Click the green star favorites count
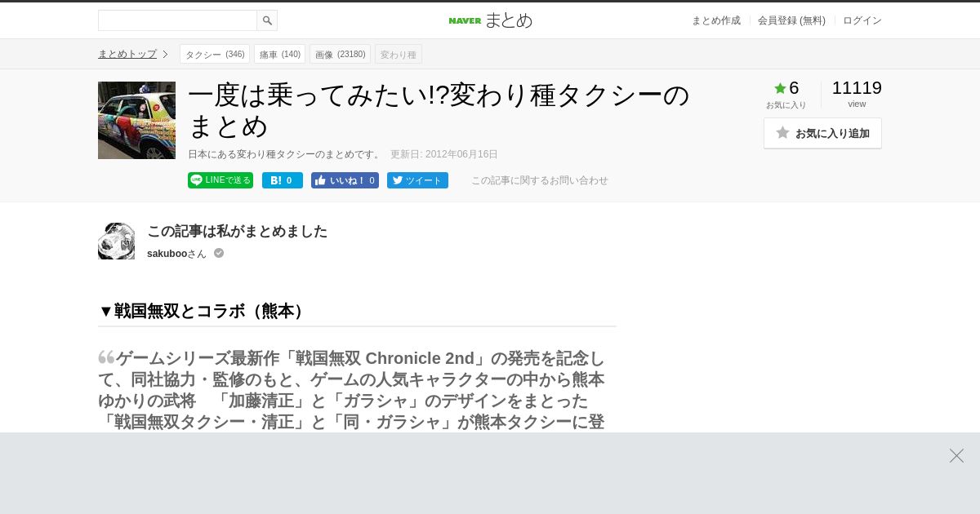The image size is (980, 514). tap(786, 88)
